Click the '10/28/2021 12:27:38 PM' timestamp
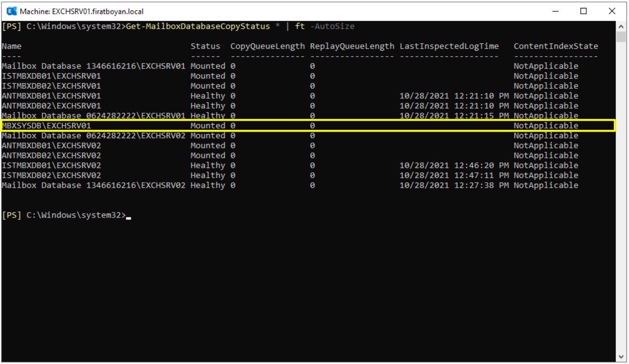The height and width of the screenshot is (364, 629). pos(454,185)
